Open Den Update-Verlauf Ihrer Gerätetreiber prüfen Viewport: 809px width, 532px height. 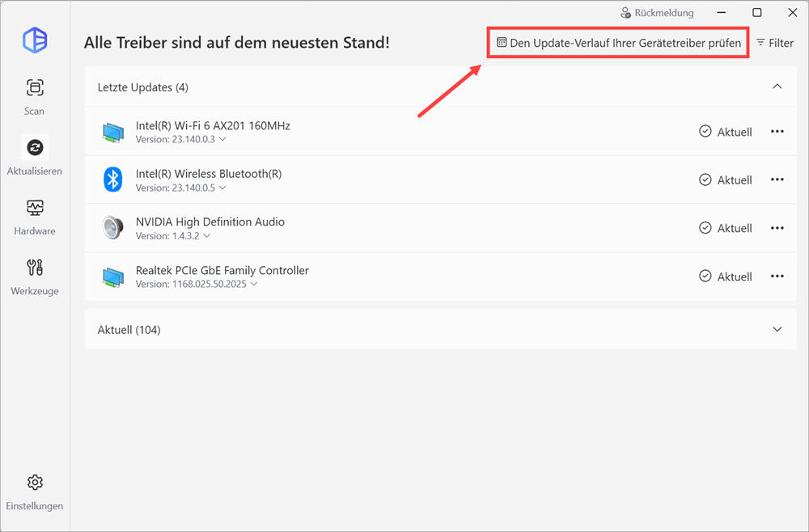click(618, 43)
